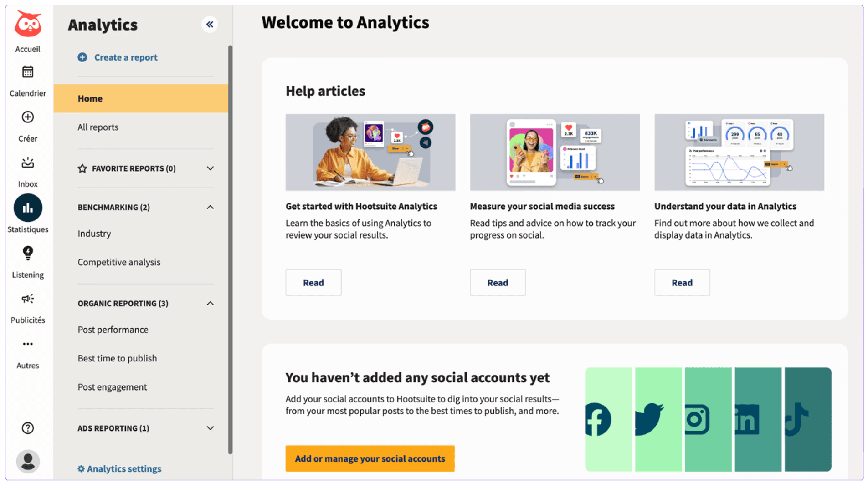
Task: Open the help question mark icon
Action: click(28, 428)
